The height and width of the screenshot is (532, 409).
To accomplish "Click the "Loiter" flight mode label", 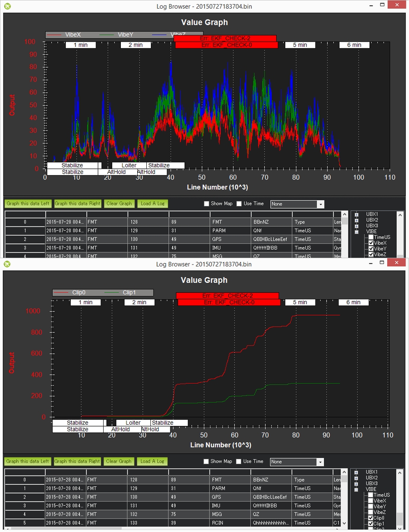I will pyautogui.click(x=129, y=165).
